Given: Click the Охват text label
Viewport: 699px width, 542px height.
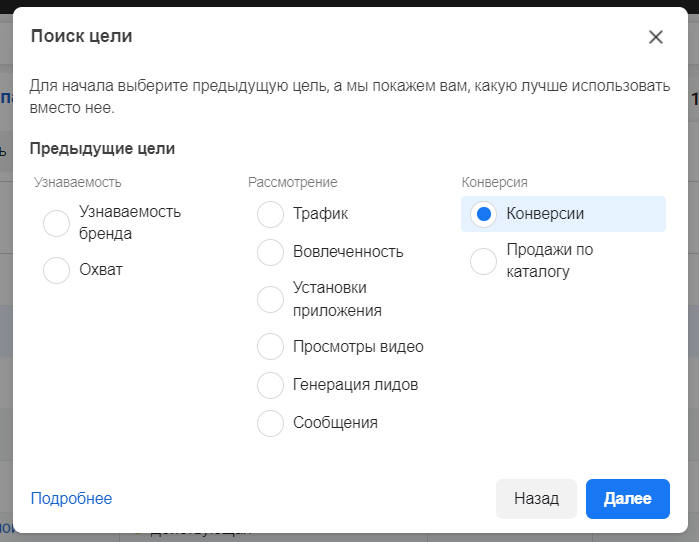Looking at the screenshot, I should tap(101, 270).
